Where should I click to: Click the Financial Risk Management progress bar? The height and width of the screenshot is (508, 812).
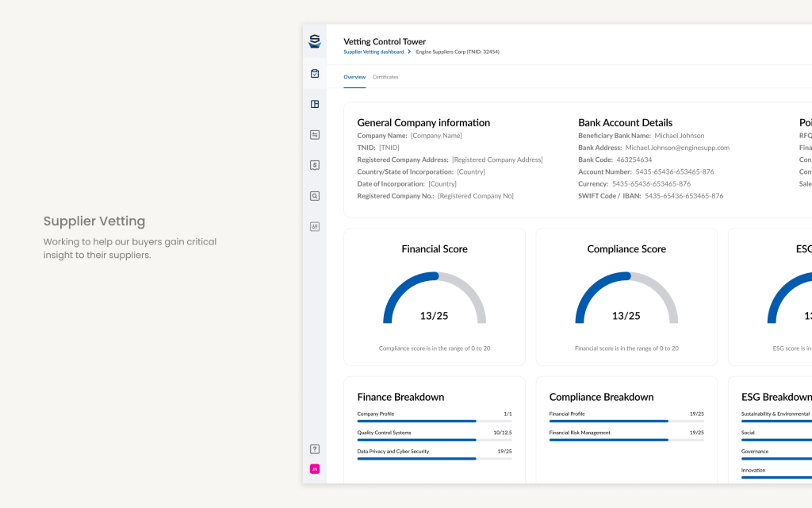pos(626,439)
